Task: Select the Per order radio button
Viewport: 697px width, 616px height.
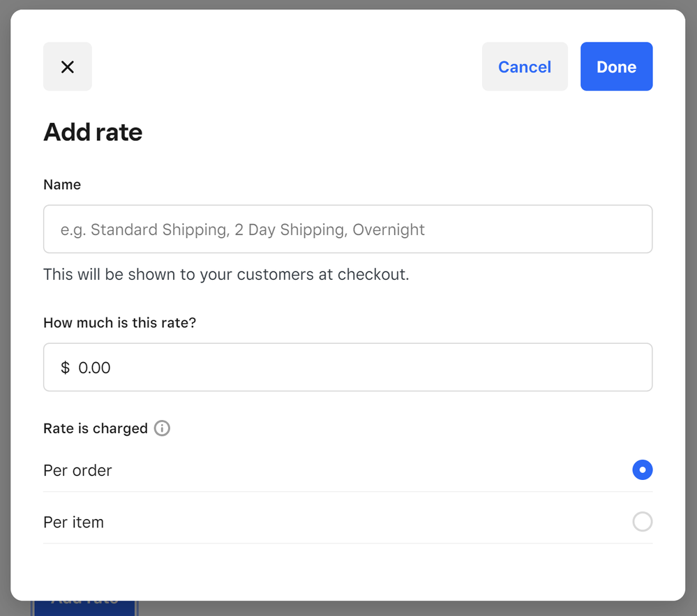Action: 642,470
